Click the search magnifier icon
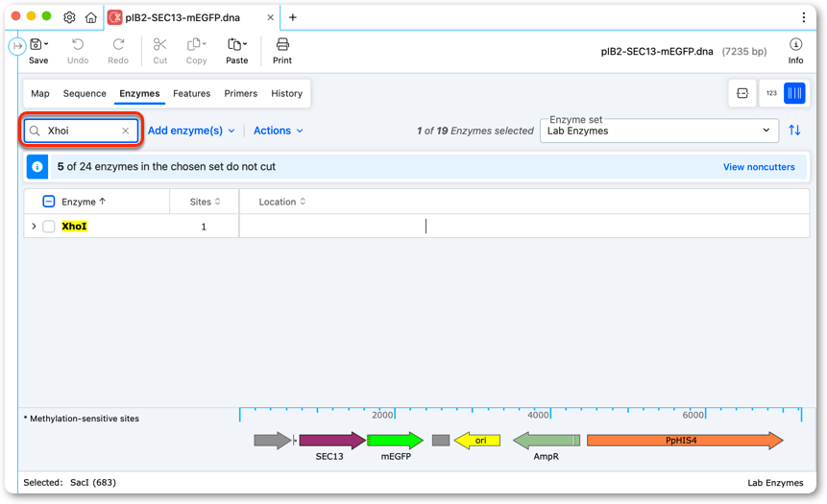Viewport: 827px width, 504px height. (35, 131)
